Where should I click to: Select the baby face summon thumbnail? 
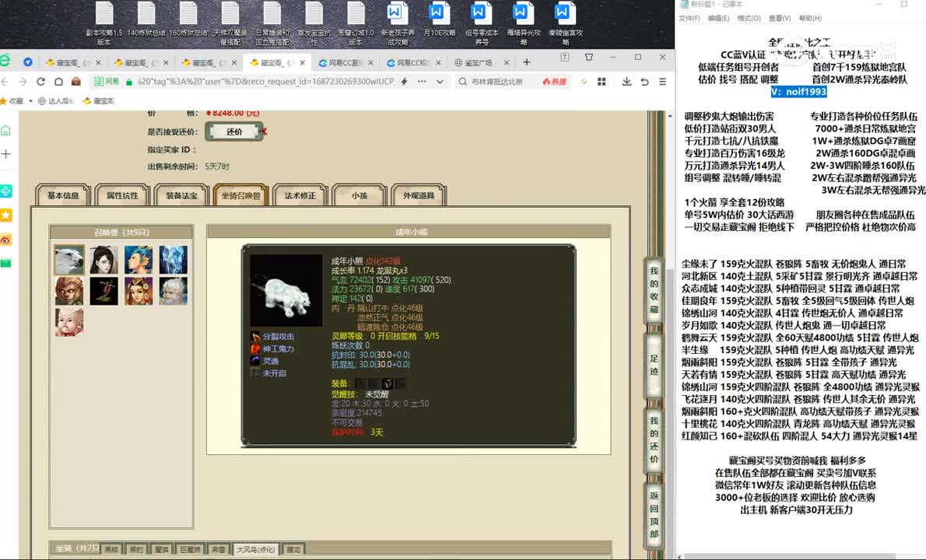(69, 322)
